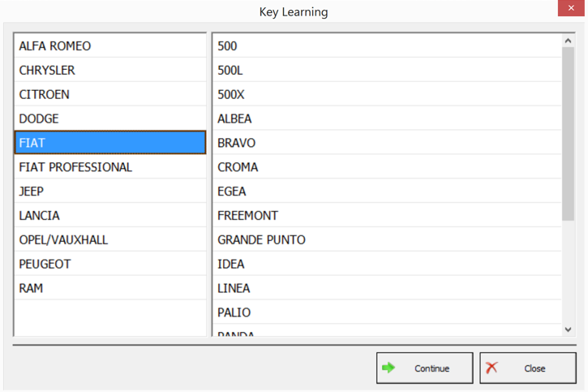Screen dimensions: 588x392
Task: Click the model list scrollbar thumb
Action: click(568, 134)
